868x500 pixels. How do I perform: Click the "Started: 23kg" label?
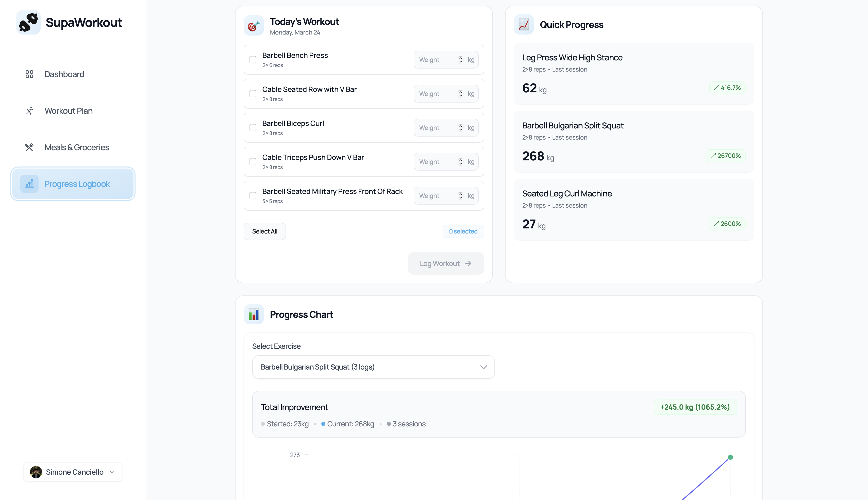[x=288, y=424]
